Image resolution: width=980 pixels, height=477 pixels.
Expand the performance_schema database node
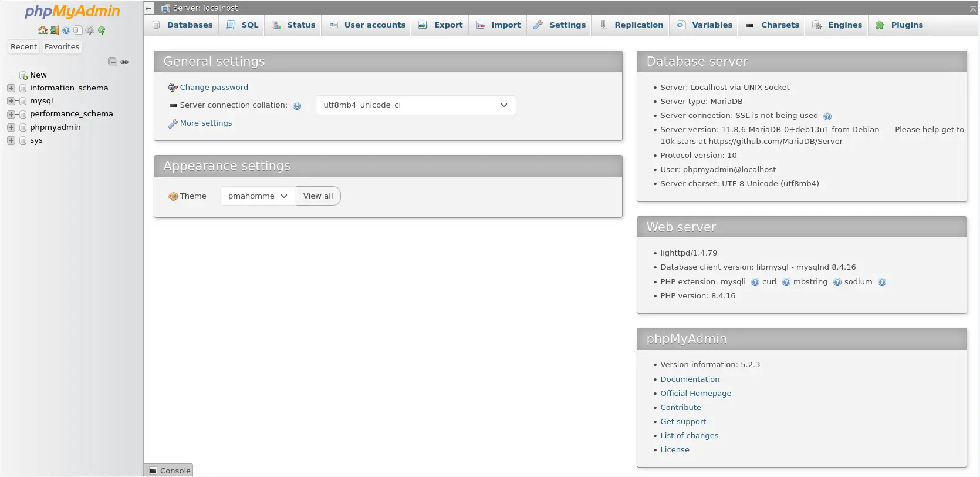tap(11, 114)
